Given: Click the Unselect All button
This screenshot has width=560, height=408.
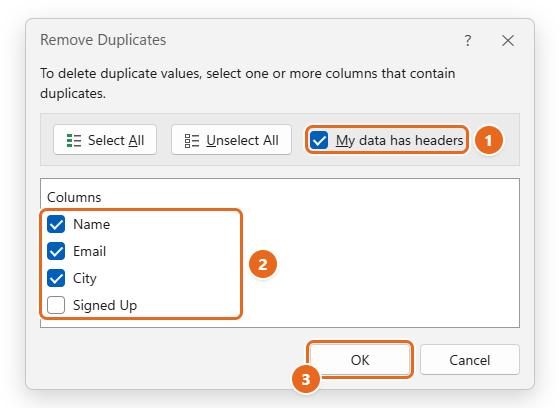Looking at the screenshot, I should (x=231, y=140).
